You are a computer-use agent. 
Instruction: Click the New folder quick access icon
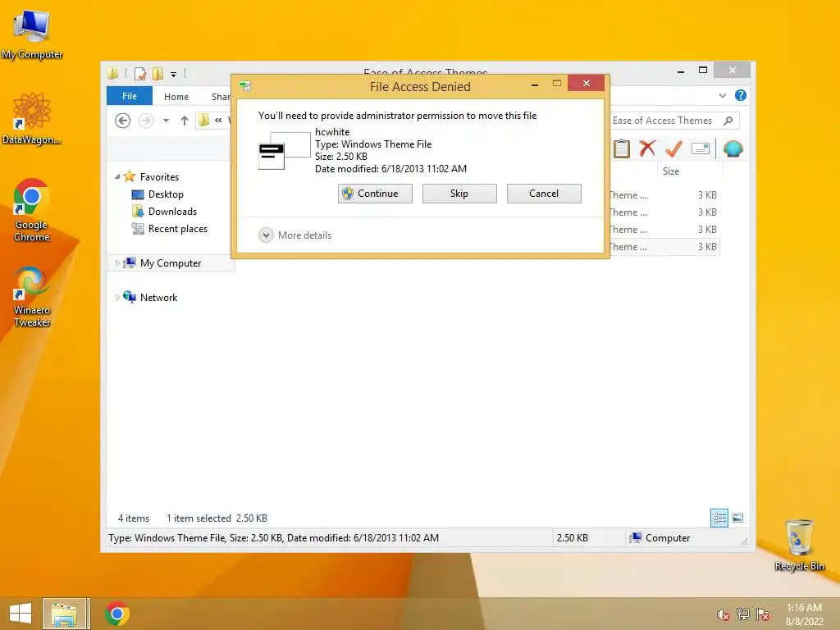(x=157, y=73)
